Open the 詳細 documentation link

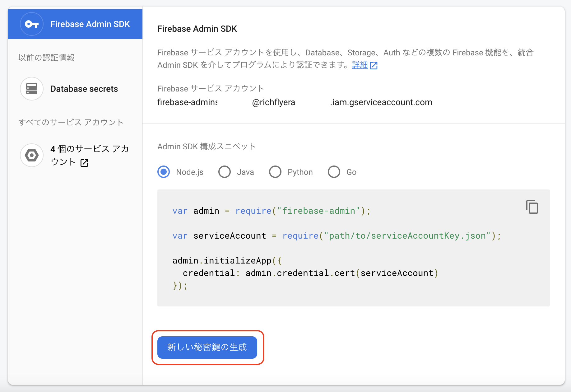360,65
